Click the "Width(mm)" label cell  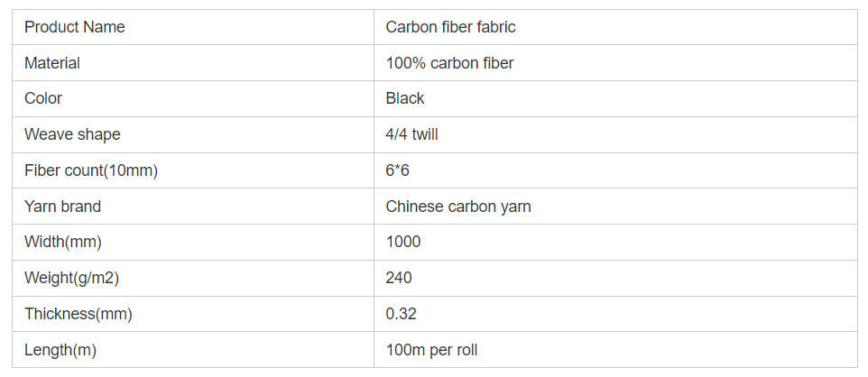point(63,242)
